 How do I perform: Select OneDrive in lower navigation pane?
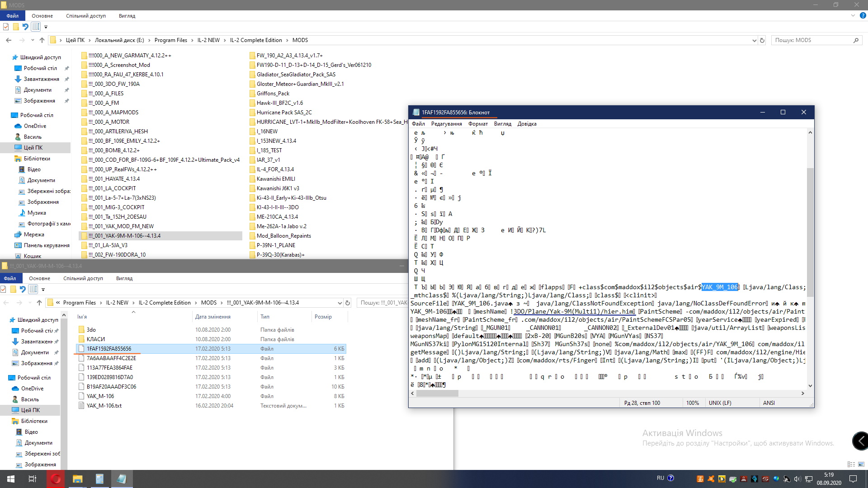[x=33, y=389]
